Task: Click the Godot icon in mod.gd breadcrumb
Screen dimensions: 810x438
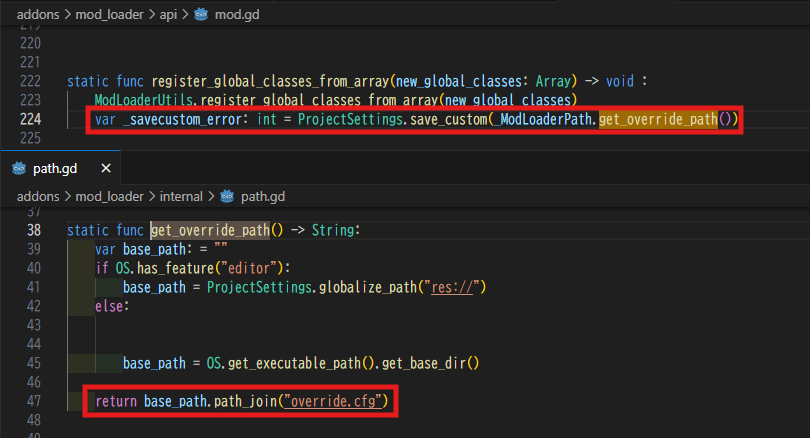Action: coord(201,14)
